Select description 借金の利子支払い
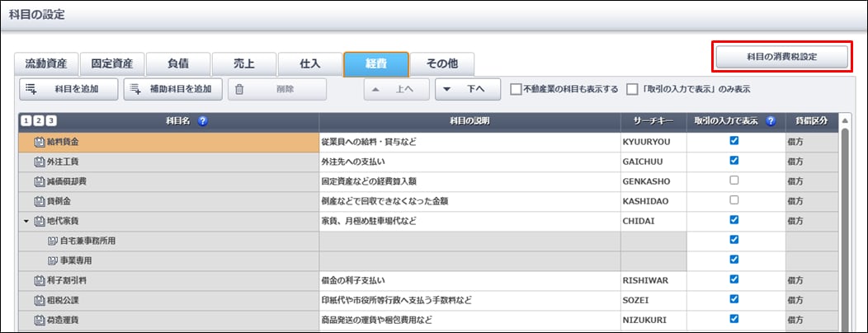Image resolution: width=868 pixels, height=333 pixels. pos(470,280)
